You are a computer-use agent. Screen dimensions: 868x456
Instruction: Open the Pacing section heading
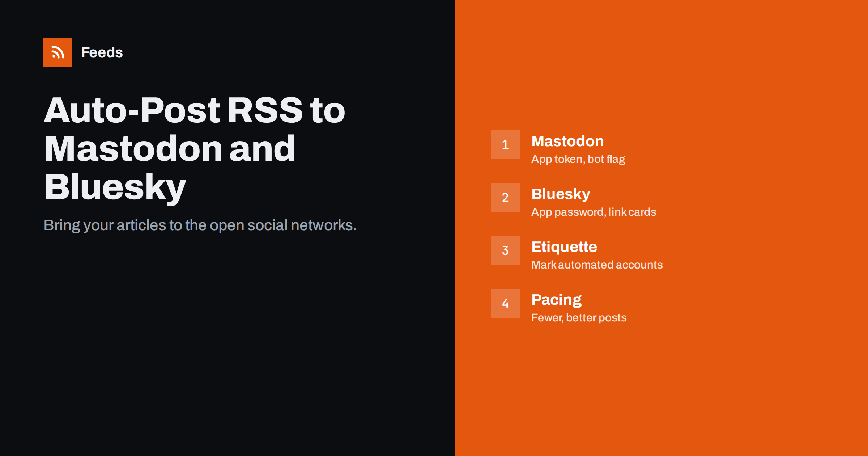(x=556, y=300)
